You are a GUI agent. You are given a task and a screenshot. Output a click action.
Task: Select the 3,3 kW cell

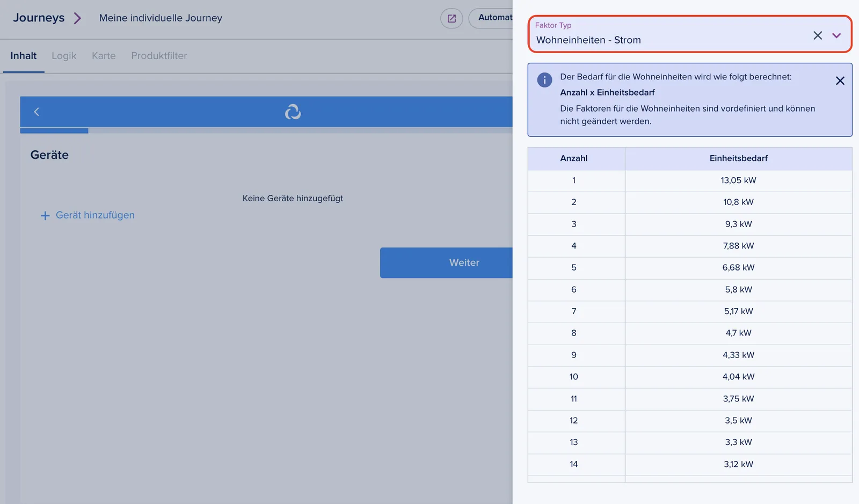[x=738, y=442]
